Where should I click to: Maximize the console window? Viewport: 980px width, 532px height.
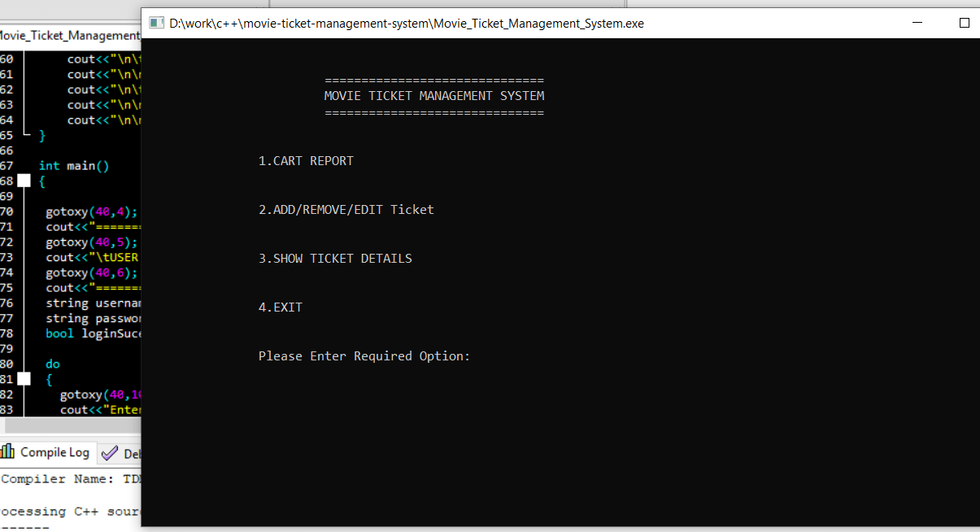[x=965, y=23]
